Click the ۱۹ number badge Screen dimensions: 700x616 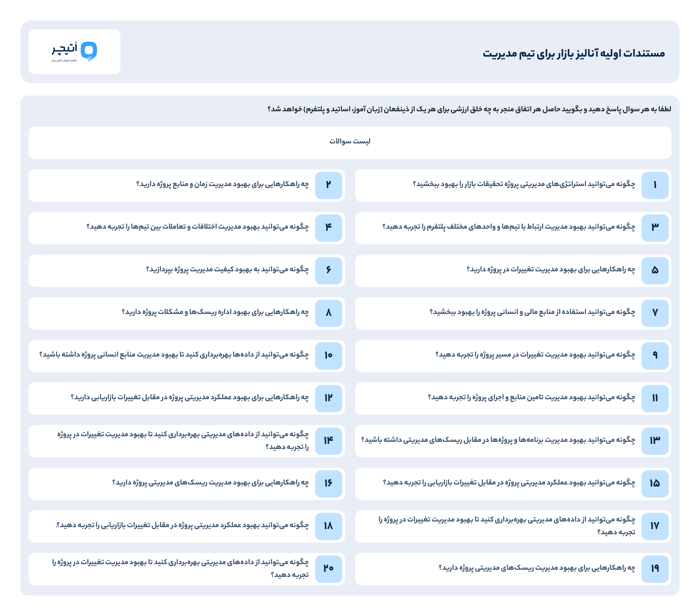coord(655,569)
